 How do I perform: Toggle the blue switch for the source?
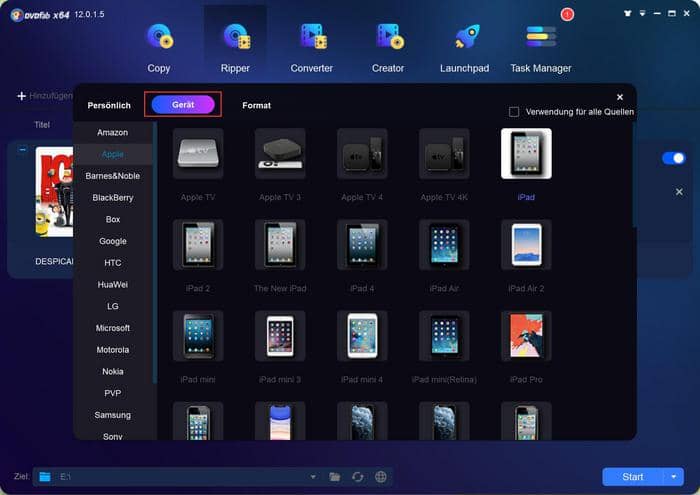[x=673, y=158]
